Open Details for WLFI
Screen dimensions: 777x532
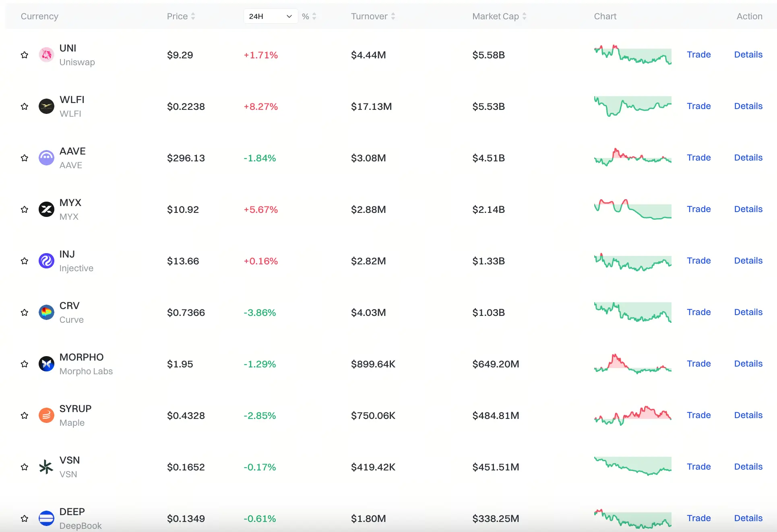click(x=748, y=106)
